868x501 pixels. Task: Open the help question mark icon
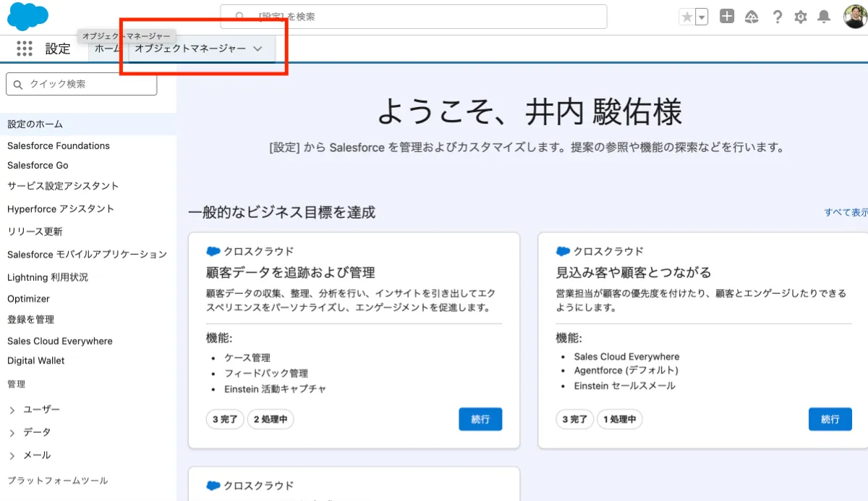[x=776, y=16]
